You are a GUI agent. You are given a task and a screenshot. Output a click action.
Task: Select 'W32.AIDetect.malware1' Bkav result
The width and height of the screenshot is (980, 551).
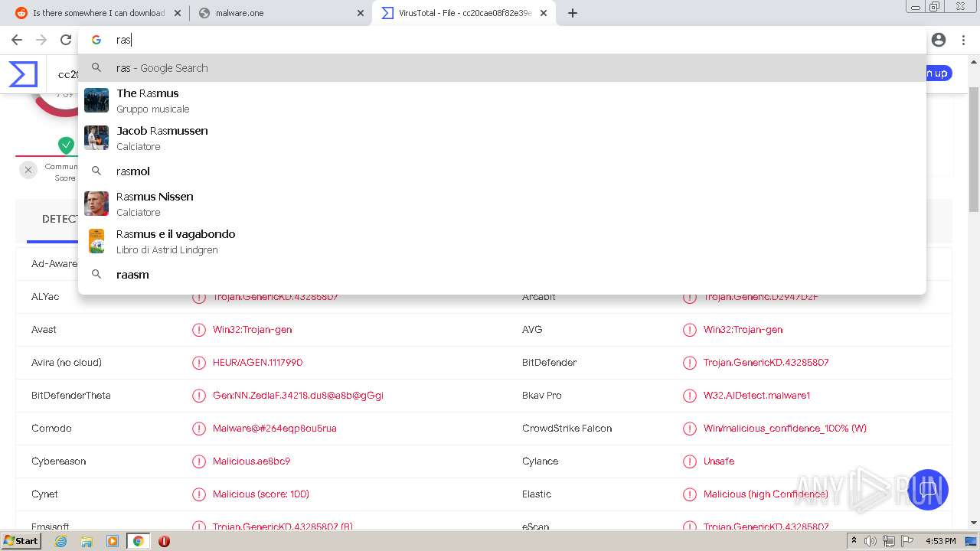(756, 396)
